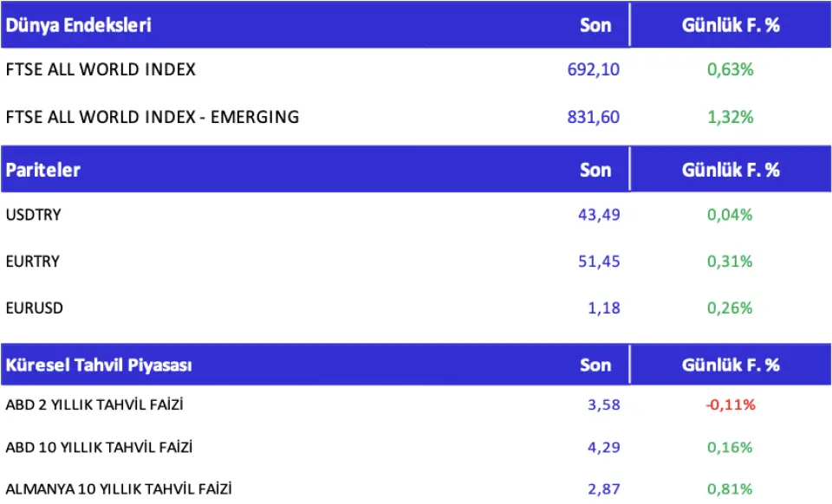
Task: Click Günlük F. % header in Pariteler section
Action: pos(731,170)
